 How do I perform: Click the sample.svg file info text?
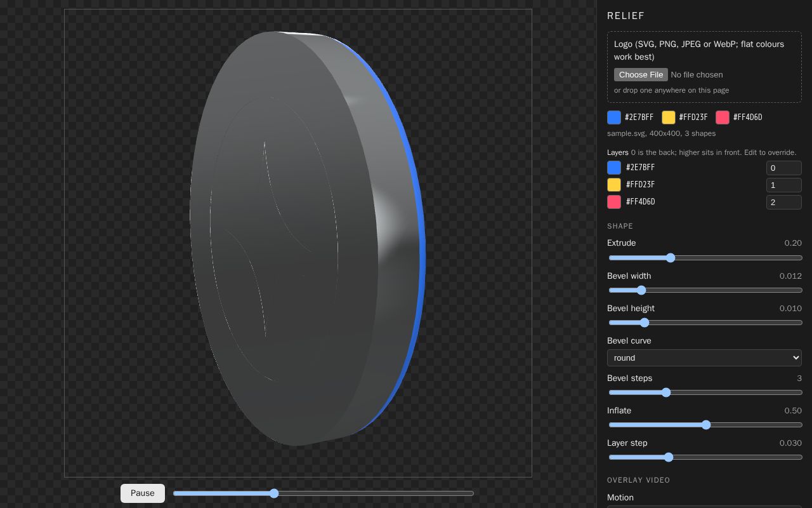point(661,133)
